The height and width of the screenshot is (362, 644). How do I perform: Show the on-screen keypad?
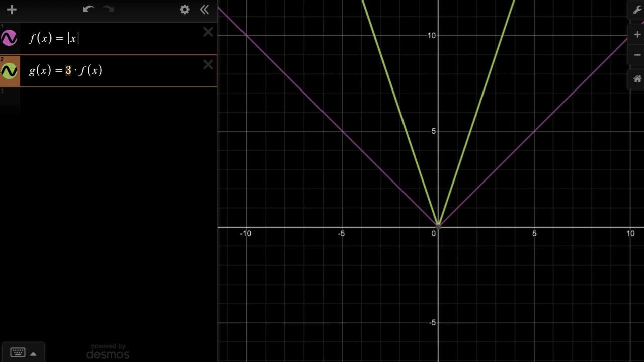pos(18,352)
